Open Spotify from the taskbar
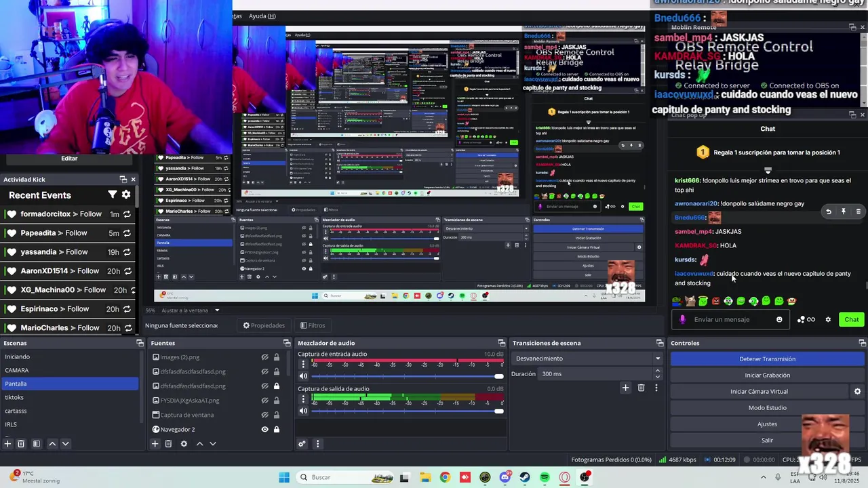 click(x=545, y=477)
